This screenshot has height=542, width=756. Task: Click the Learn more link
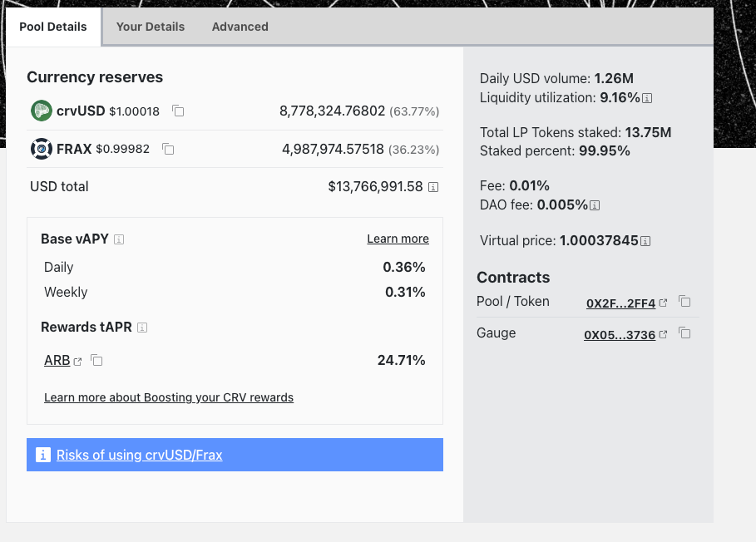398,239
